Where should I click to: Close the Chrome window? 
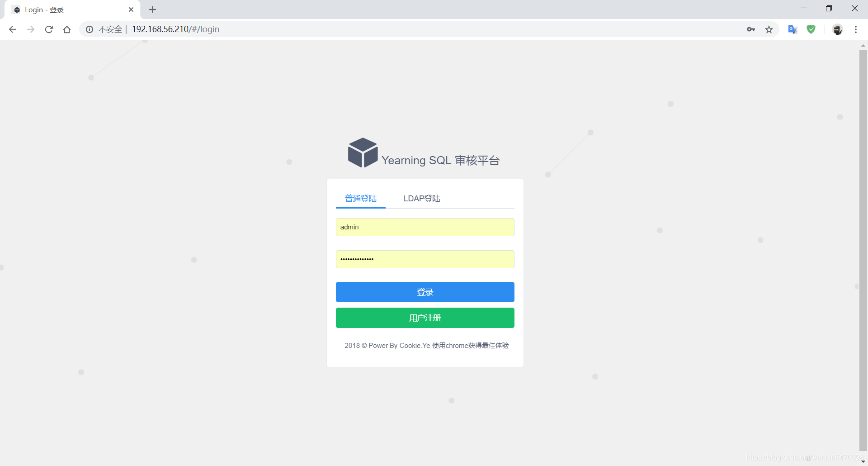pyautogui.click(x=855, y=8)
